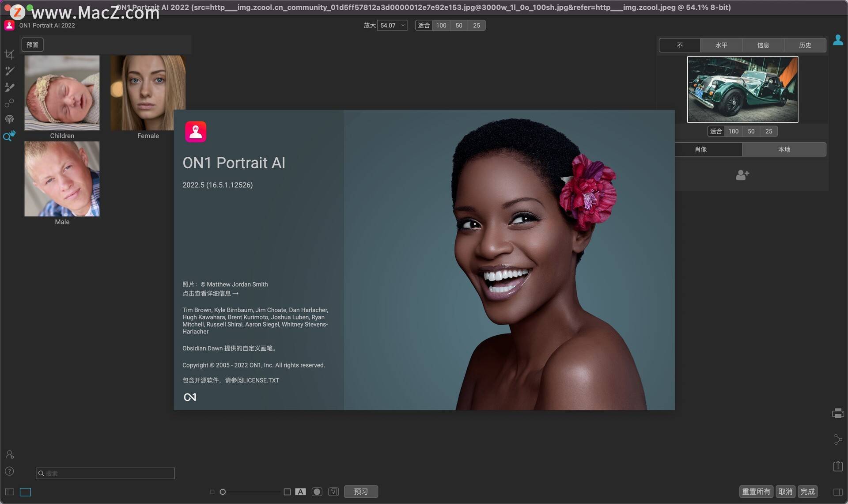This screenshot has width=848, height=504.
Task: Toggle the soft proofing checkmark button
Action: click(333, 492)
